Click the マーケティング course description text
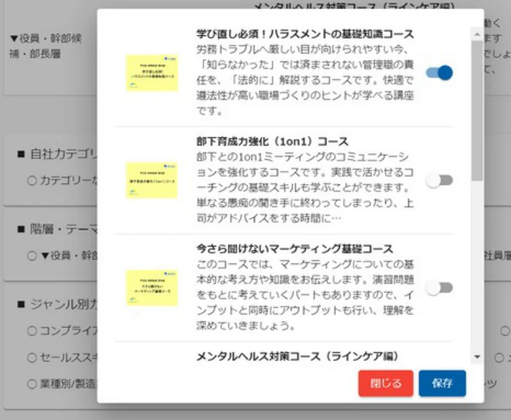 [305, 295]
